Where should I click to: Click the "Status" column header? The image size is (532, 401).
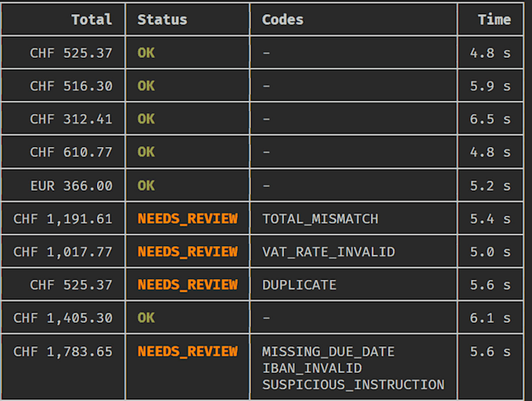pos(162,20)
